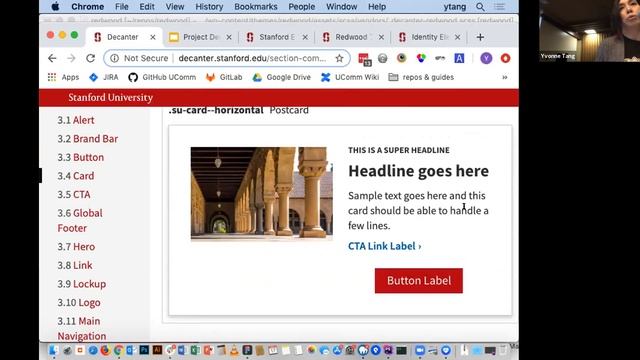
Task: Open Illustrator from the Dock
Action: pyautogui.click(x=157, y=350)
